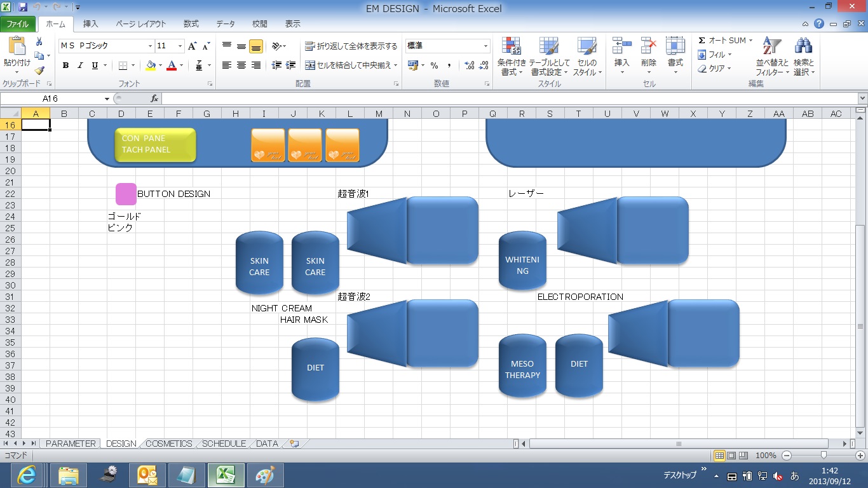The image size is (868, 488).
Task: Open Paint from the taskbar
Action: (265, 475)
